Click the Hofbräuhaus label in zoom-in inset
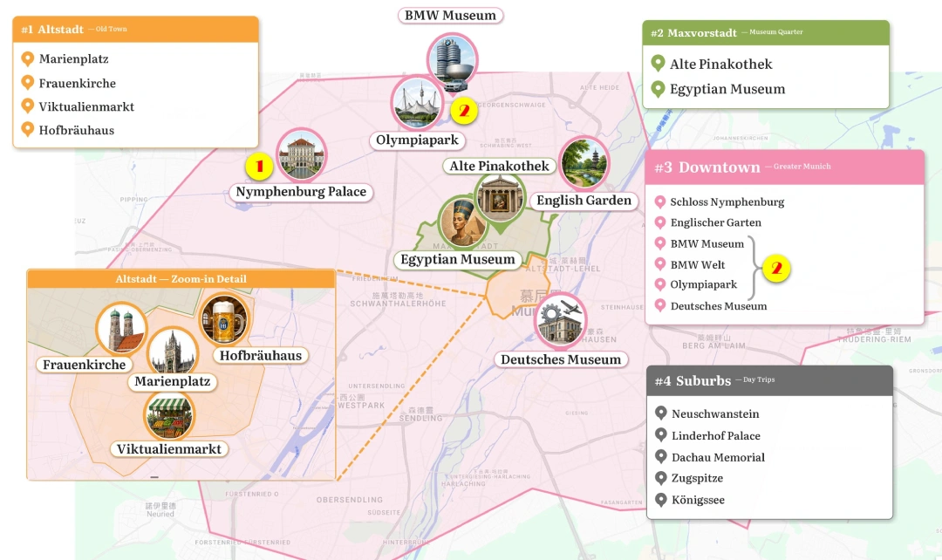The height and width of the screenshot is (560, 942). tap(261, 356)
